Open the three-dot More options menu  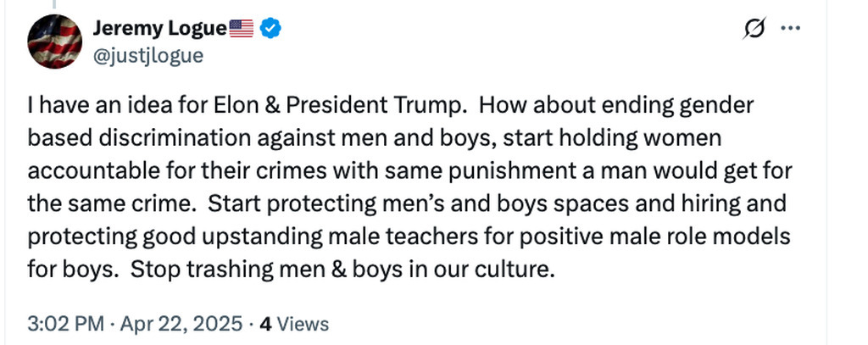(790, 29)
